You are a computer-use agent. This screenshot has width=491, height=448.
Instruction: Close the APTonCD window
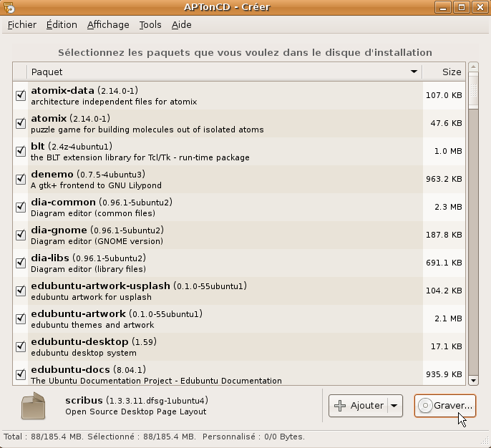pyautogui.click(x=480, y=7)
